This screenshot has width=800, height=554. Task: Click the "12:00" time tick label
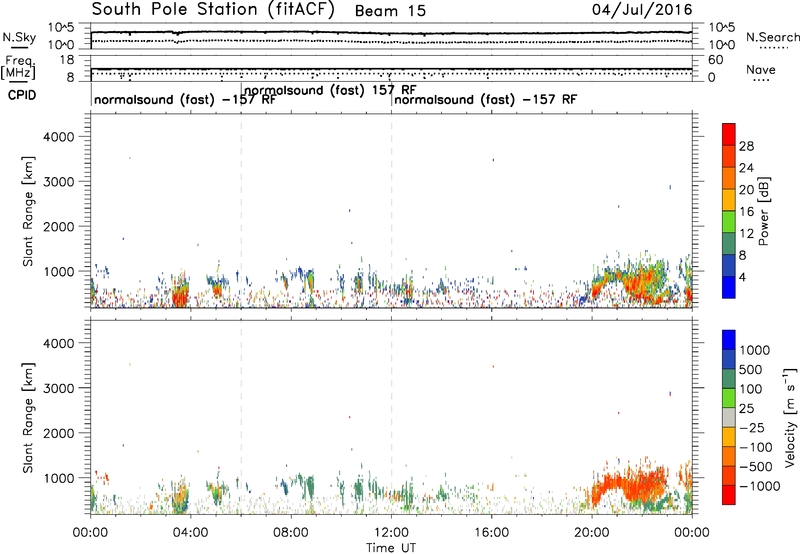tap(391, 533)
